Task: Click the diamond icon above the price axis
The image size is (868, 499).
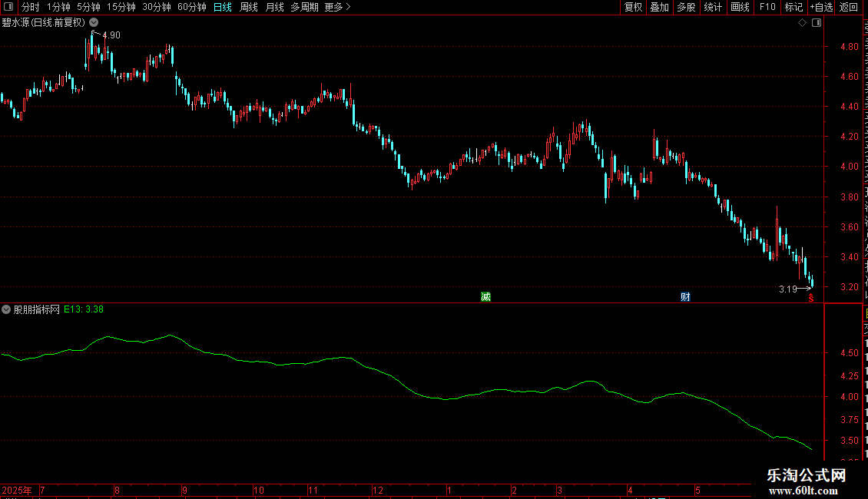Action: pos(802,23)
